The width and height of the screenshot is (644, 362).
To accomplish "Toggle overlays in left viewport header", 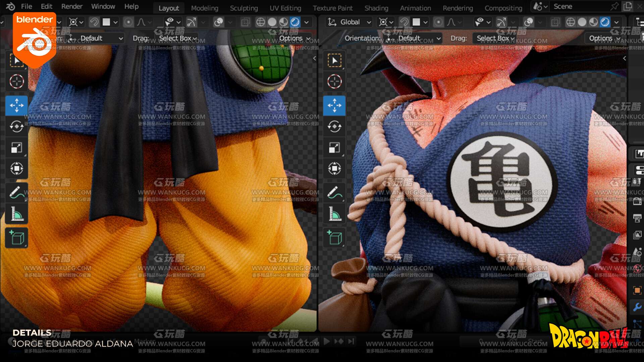I will coord(219,22).
